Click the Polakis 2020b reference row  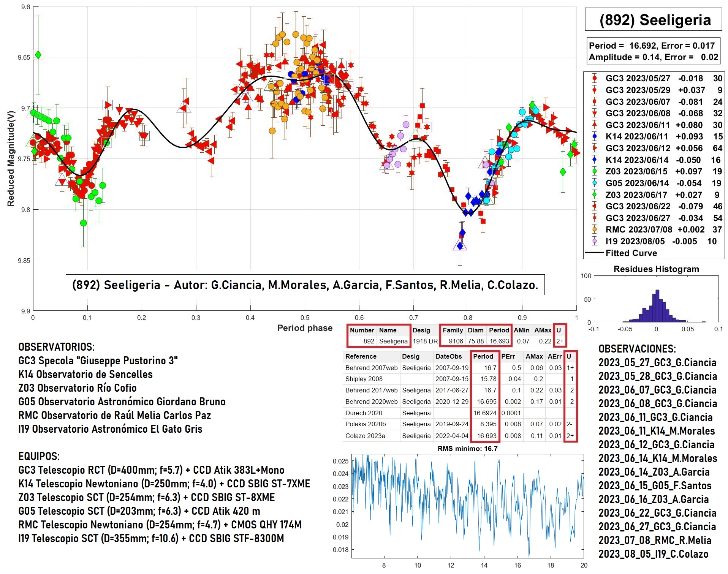click(x=460, y=424)
